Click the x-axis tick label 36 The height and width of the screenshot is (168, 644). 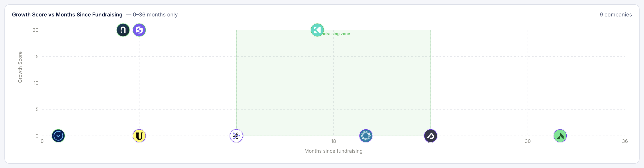(625, 141)
